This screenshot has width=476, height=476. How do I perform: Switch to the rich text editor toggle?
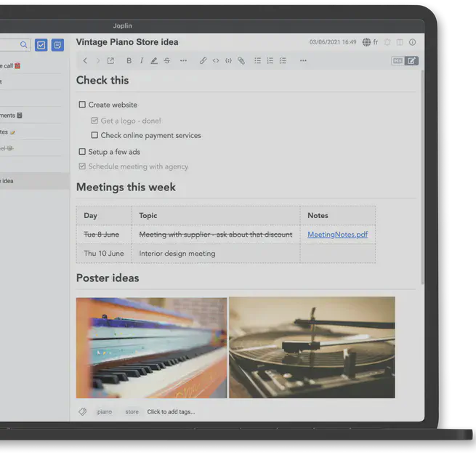coord(412,61)
